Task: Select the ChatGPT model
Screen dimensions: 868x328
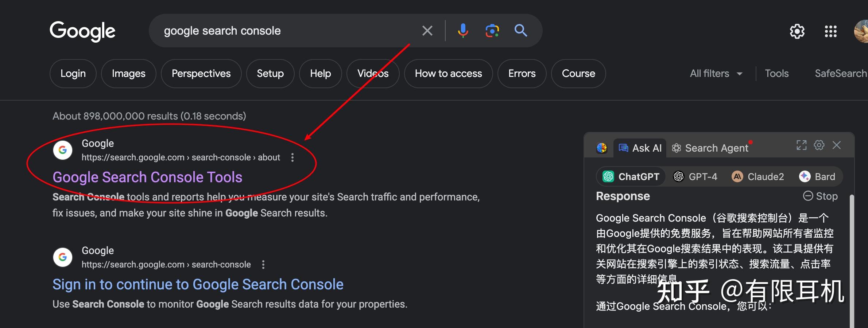Action: pyautogui.click(x=631, y=176)
